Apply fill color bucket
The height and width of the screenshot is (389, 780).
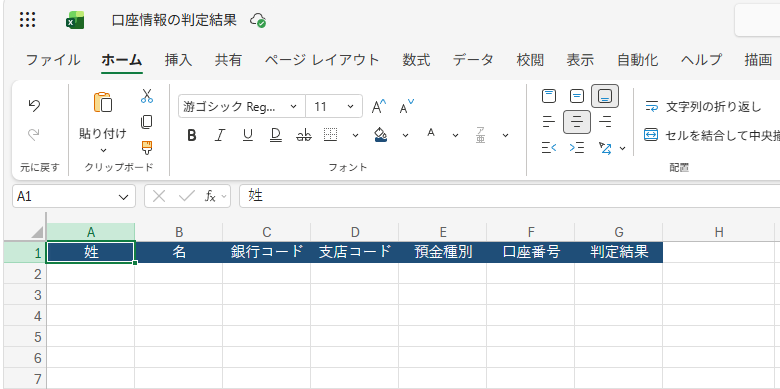click(x=381, y=135)
